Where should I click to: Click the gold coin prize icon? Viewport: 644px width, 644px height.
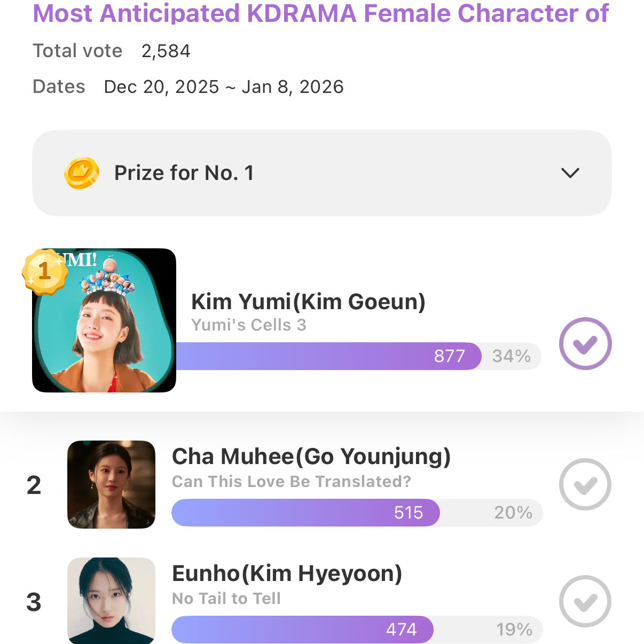point(82,172)
